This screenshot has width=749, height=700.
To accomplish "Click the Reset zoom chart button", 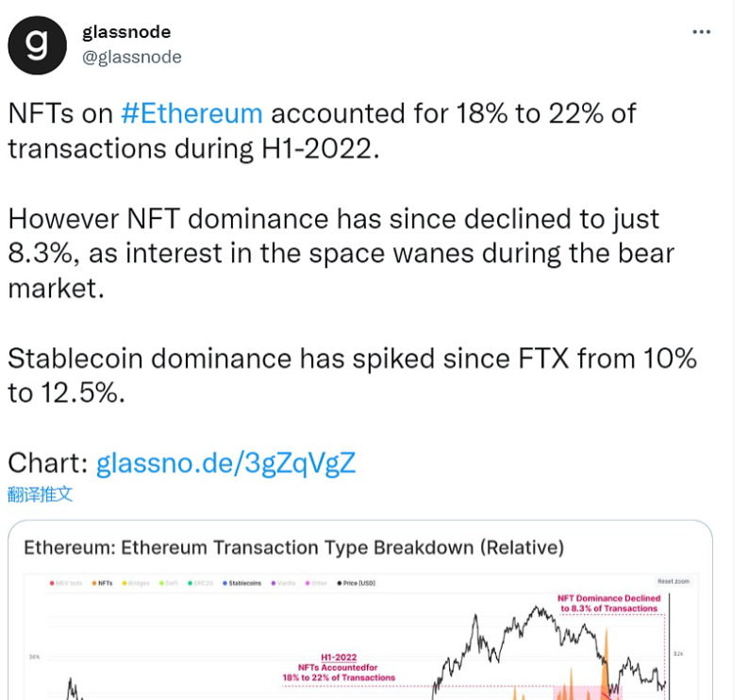I will 673,581.
